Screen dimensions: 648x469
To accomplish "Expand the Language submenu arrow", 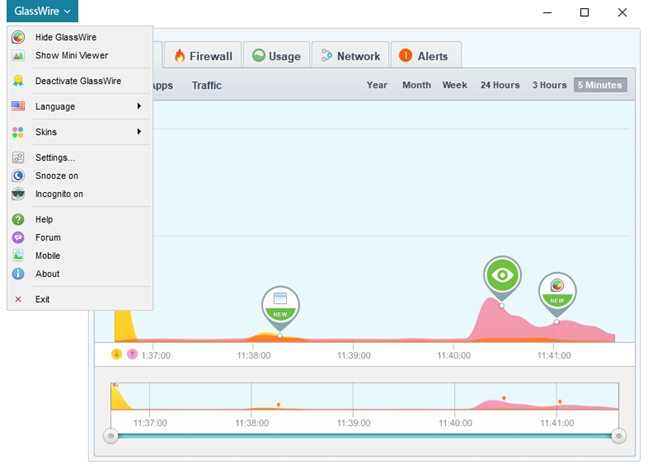I will coord(139,106).
